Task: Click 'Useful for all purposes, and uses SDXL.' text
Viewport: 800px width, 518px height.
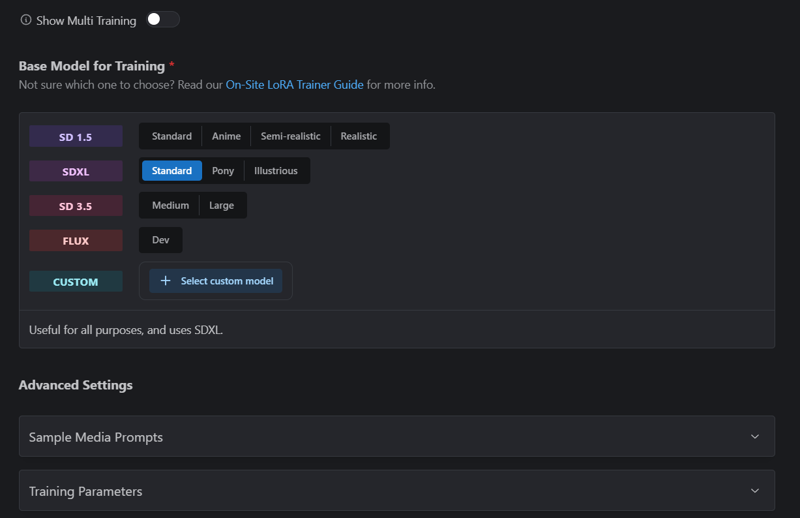Action: click(126, 330)
